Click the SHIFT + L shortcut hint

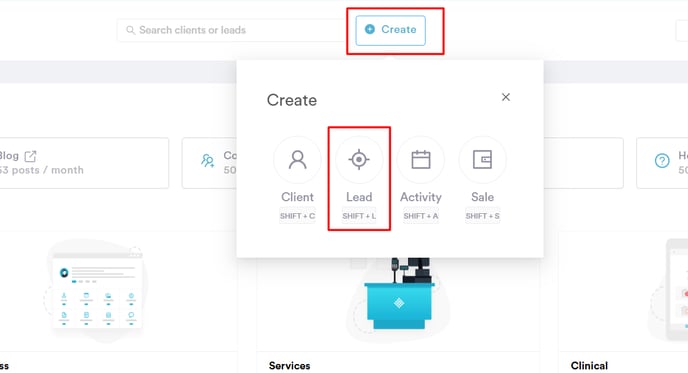tap(359, 216)
